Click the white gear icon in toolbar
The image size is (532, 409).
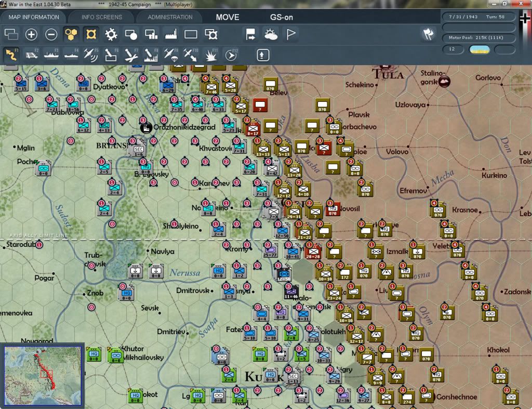pyautogui.click(x=111, y=34)
